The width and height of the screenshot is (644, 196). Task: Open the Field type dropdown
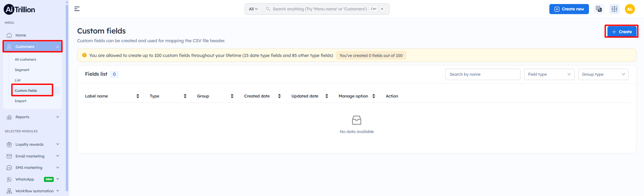[x=549, y=74]
